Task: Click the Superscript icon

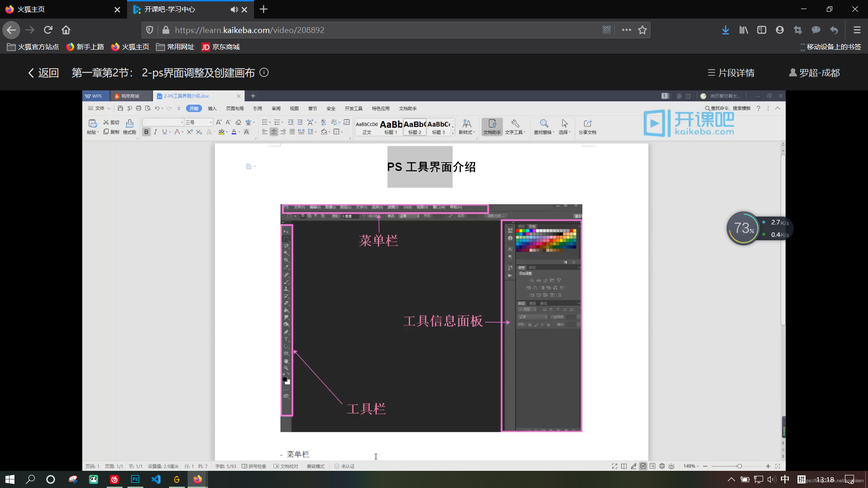Action: (189, 132)
